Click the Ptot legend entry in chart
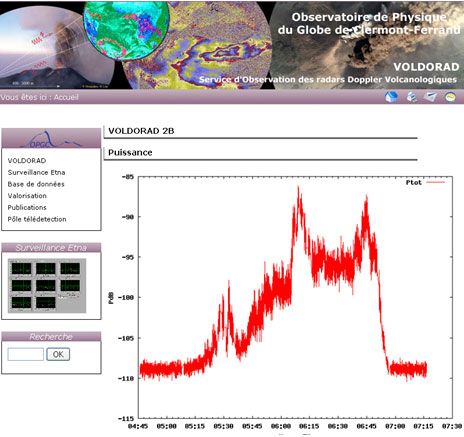This screenshot has height=437, width=464. pos(425,182)
